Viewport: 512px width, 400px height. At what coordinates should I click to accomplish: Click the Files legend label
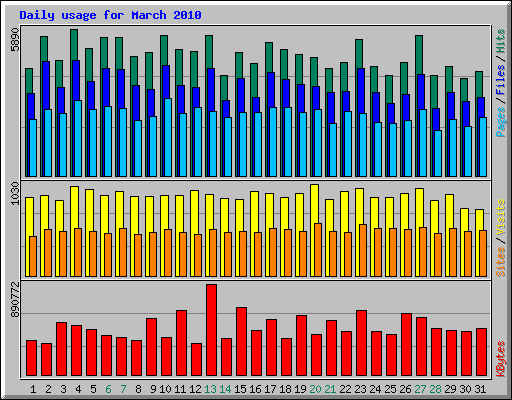(501, 80)
